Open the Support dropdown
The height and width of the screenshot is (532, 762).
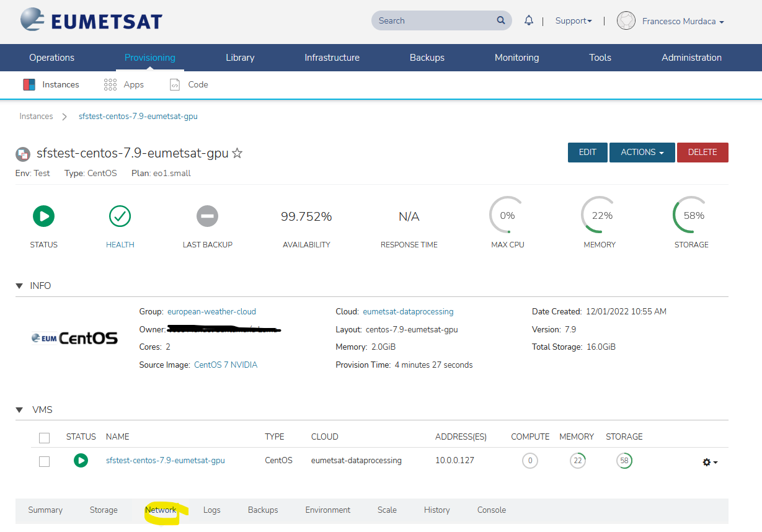click(x=574, y=20)
